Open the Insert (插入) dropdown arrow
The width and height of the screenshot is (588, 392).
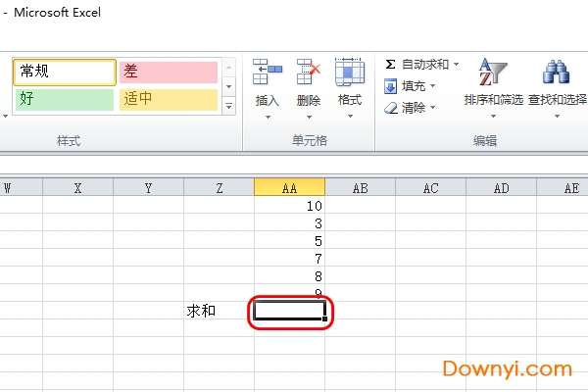pyautogui.click(x=268, y=118)
